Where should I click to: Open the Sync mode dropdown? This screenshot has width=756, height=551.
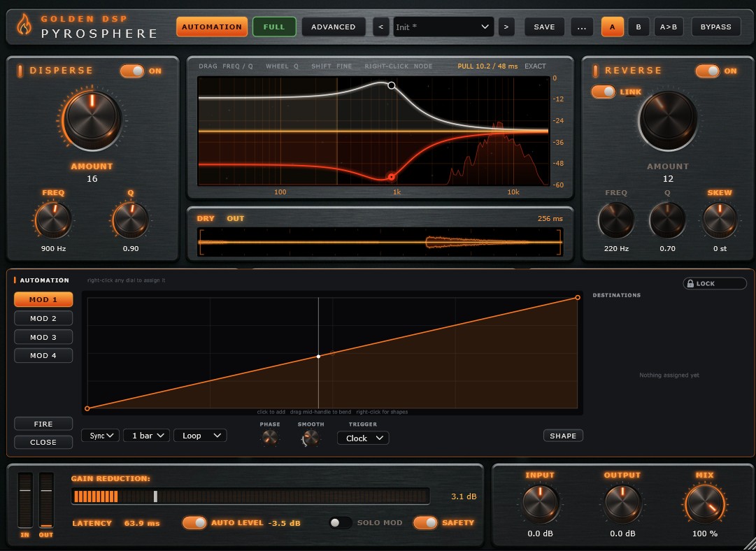click(100, 436)
